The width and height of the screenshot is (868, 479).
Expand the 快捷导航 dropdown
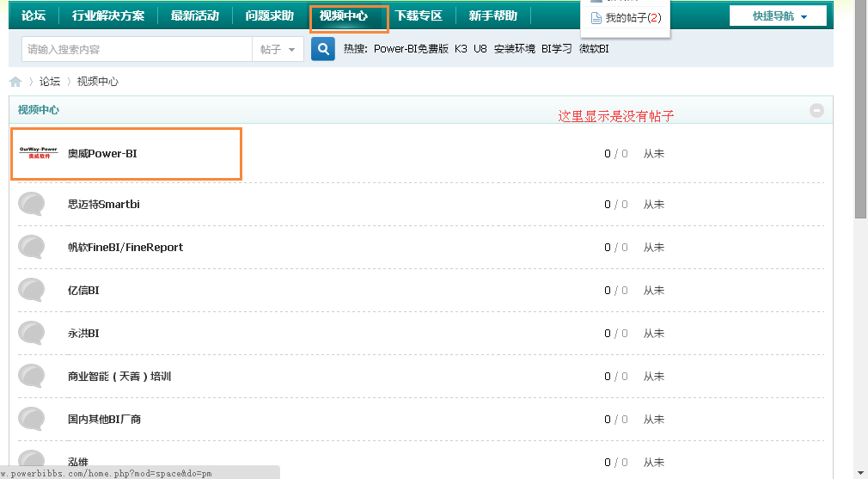tap(778, 16)
